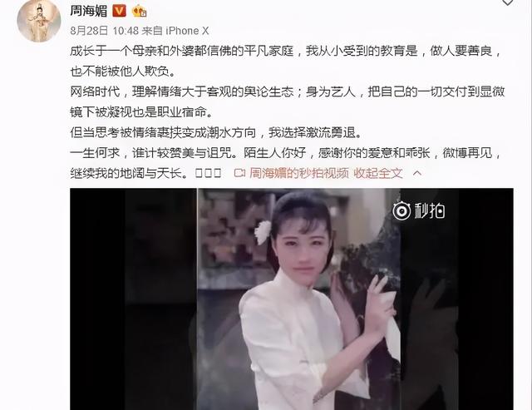Click the 秒拍 eye logo icon
The width and height of the screenshot is (532, 410).
[x=401, y=210]
